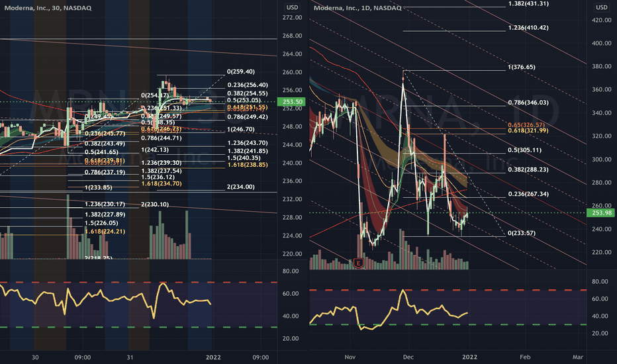Click 220.00 on left price scale

(x=292, y=254)
